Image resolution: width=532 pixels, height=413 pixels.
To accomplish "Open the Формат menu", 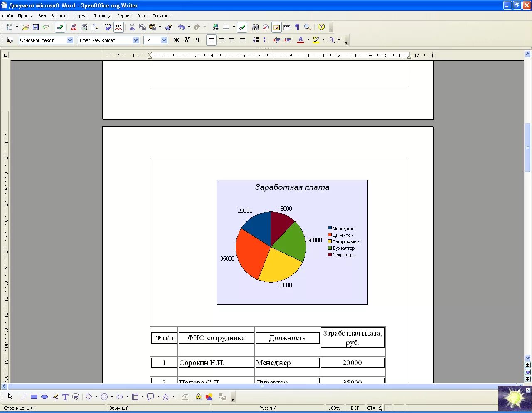I will pyautogui.click(x=81, y=16).
